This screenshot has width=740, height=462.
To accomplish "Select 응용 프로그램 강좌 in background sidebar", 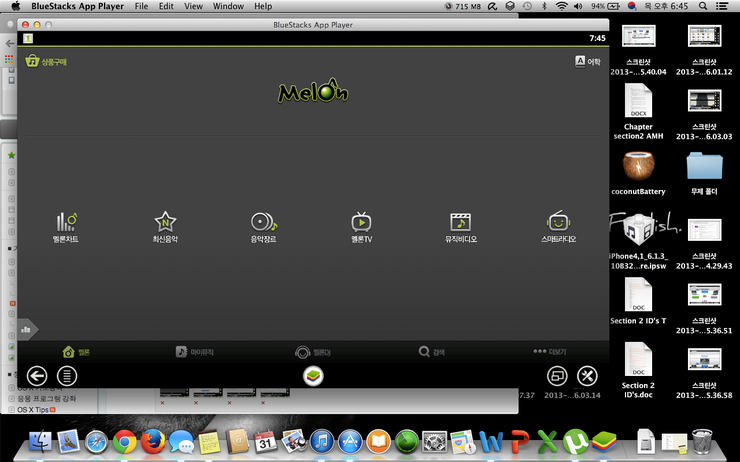I will tap(47, 399).
